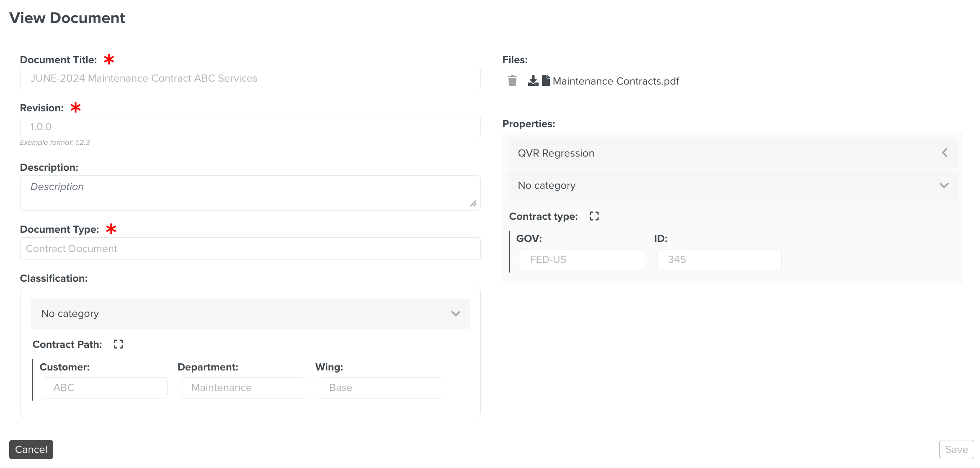The height and width of the screenshot is (468, 980).
Task: Expand Contract type fullscreen icon
Action: coord(594,216)
